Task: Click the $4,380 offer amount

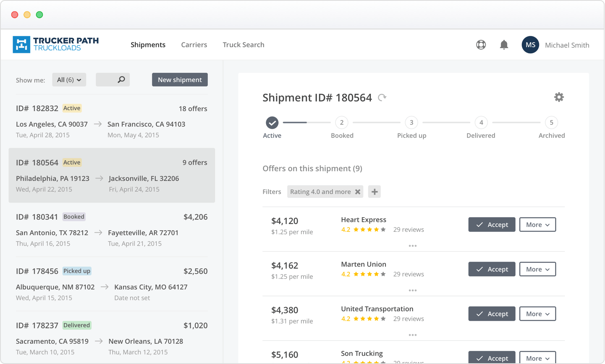Action: pyautogui.click(x=285, y=310)
